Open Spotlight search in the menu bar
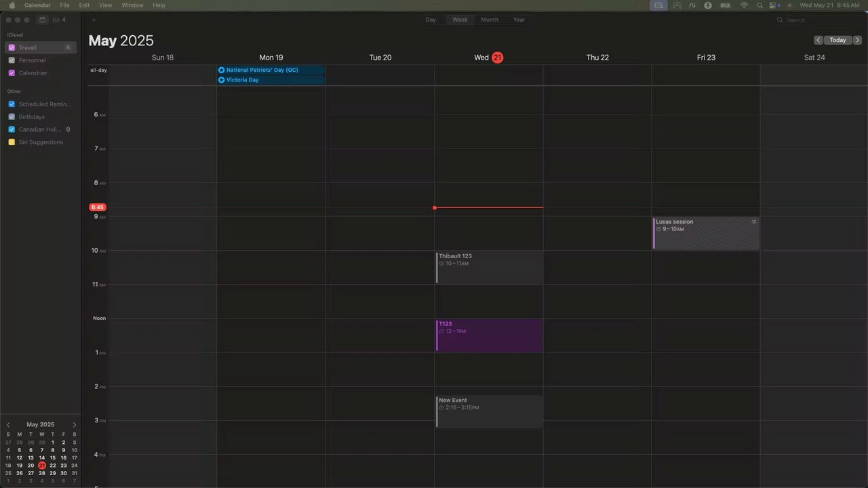This screenshot has width=868, height=488. pos(760,5)
